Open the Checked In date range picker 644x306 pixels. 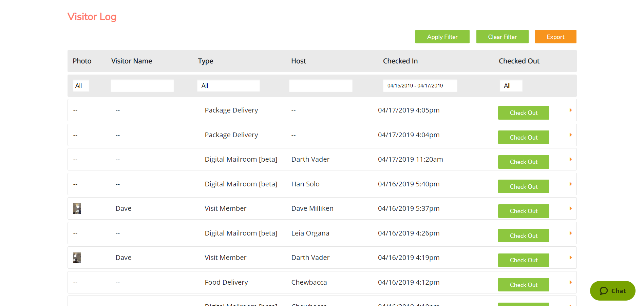point(420,85)
